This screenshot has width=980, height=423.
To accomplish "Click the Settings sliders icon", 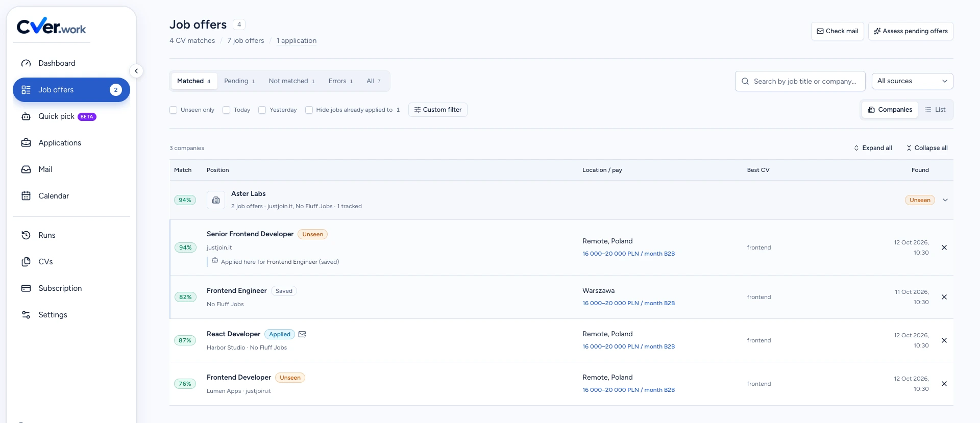I will (x=26, y=315).
